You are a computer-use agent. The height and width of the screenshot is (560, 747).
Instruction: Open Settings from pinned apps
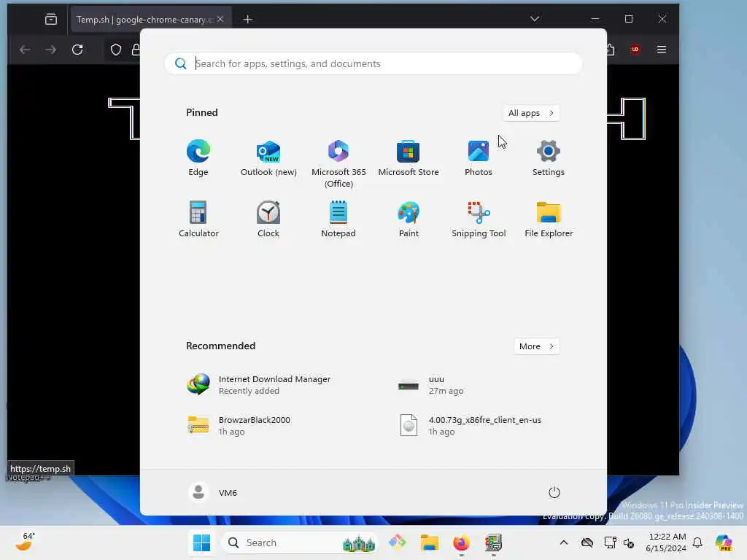click(549, 158)
